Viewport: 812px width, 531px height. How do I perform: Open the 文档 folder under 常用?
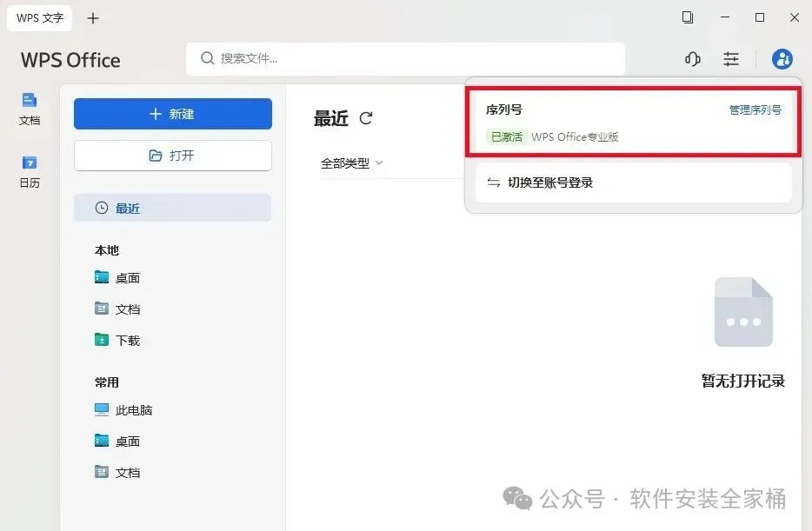tap(117, 472)
